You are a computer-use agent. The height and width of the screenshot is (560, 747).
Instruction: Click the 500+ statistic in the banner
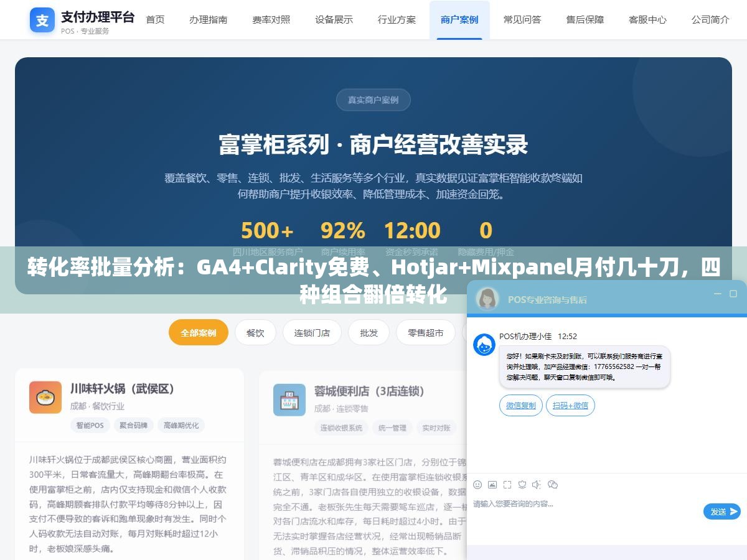click(x=267, y=231)
